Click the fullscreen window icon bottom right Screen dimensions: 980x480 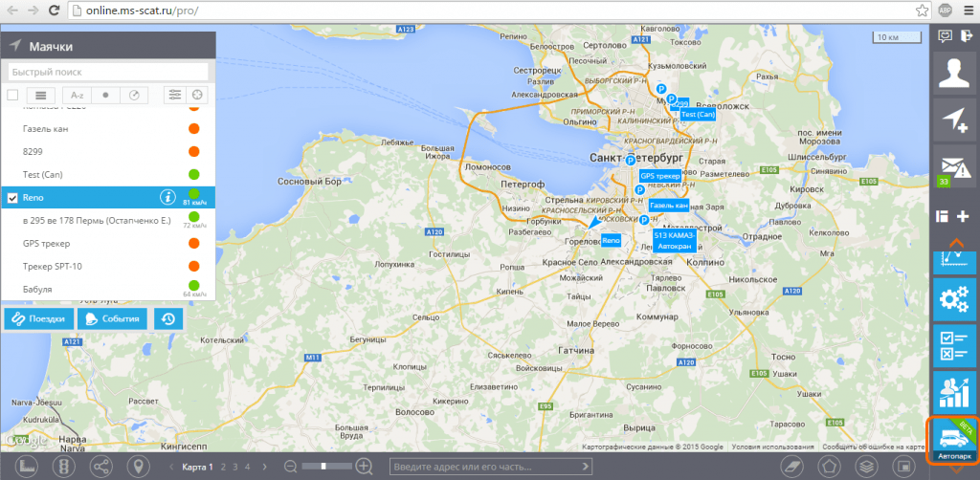click(x=903, y=466)
